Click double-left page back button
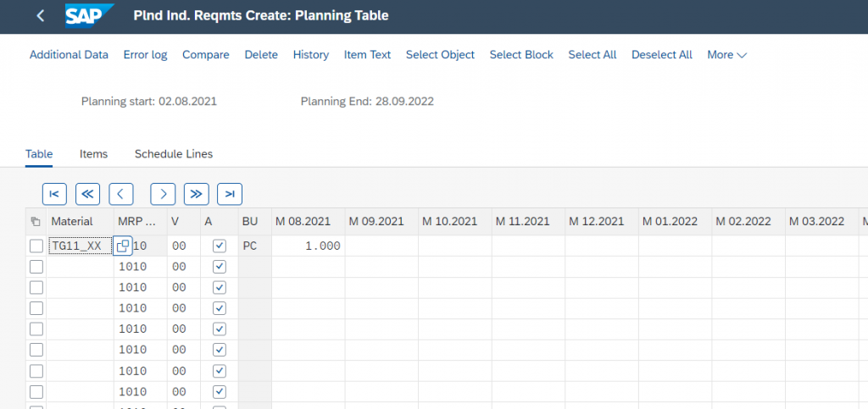 [88, 194]
